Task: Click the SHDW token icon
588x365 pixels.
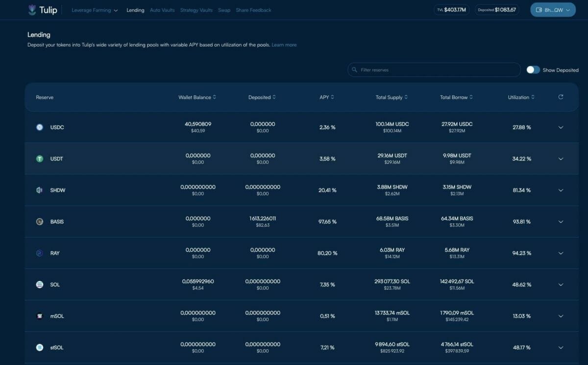Action: [x=40, y=190]
